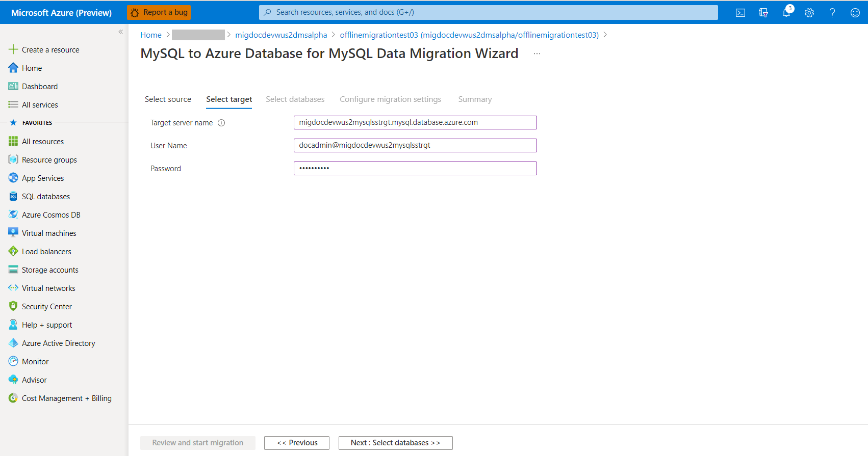The width and height of the screenshot is (868, 456).
Task: Click the Report a bug button
Action: 159,12
